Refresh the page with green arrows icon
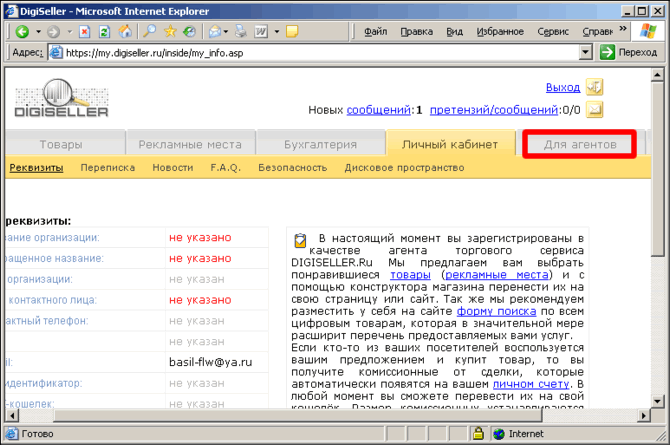 (104, 32)
